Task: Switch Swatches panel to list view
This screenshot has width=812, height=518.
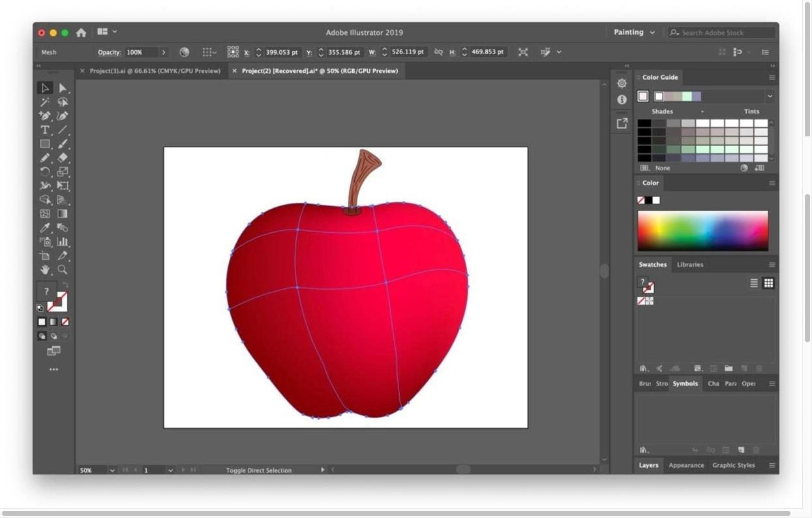Action: (754, 283)
